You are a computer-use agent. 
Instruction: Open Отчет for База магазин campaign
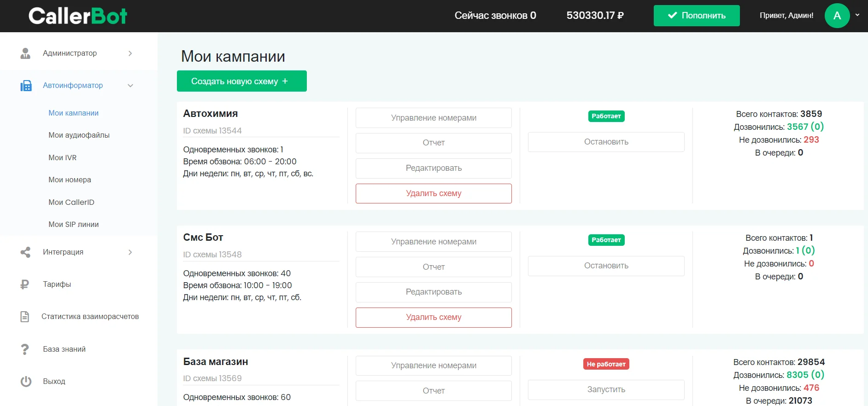434,391
